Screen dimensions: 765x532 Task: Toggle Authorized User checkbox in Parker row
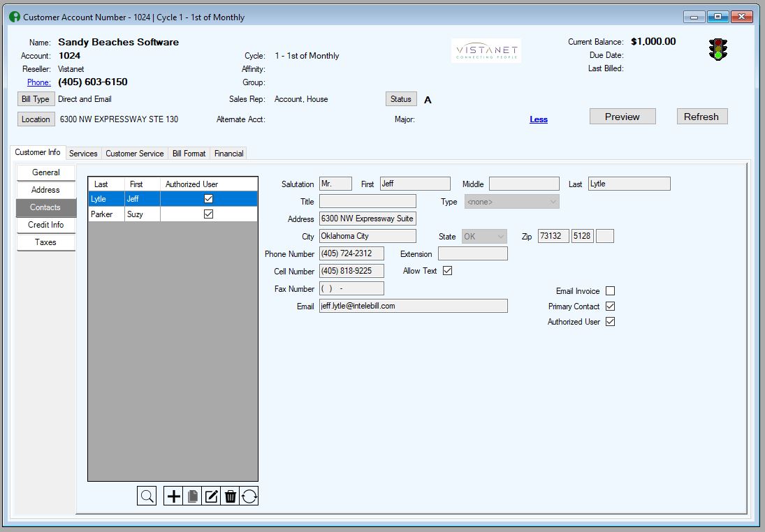click(208, 214)
